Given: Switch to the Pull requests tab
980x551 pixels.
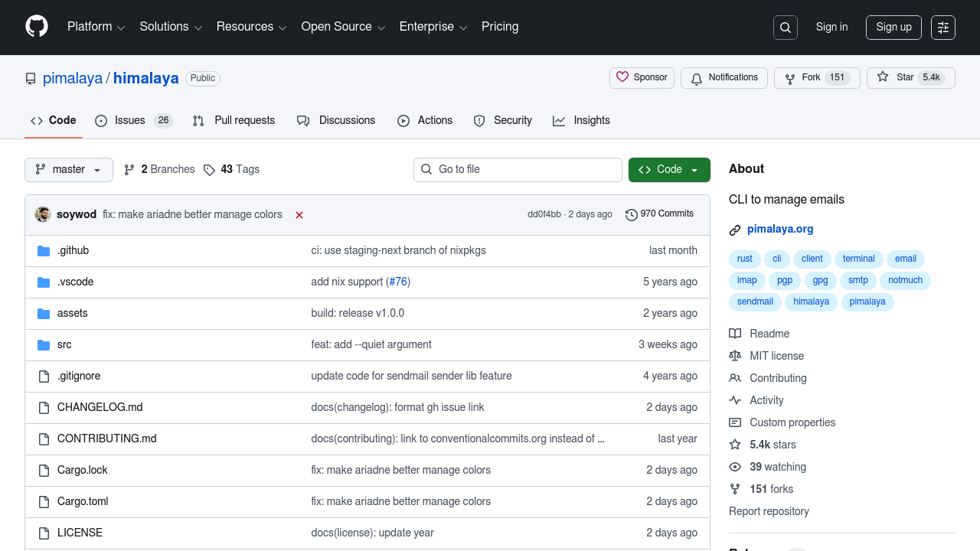Looking at the screenshot, I should [x=234, y=121].
